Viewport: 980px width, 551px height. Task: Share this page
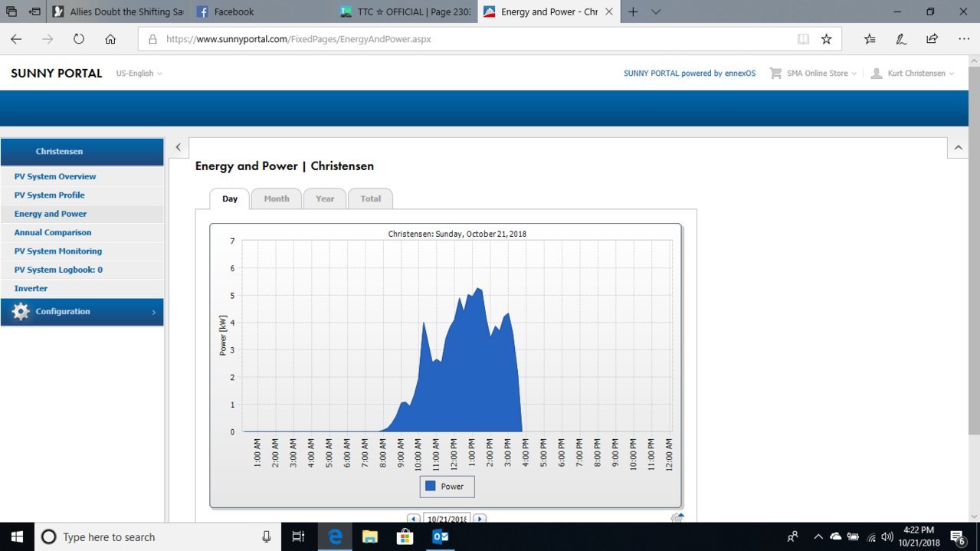932,39
